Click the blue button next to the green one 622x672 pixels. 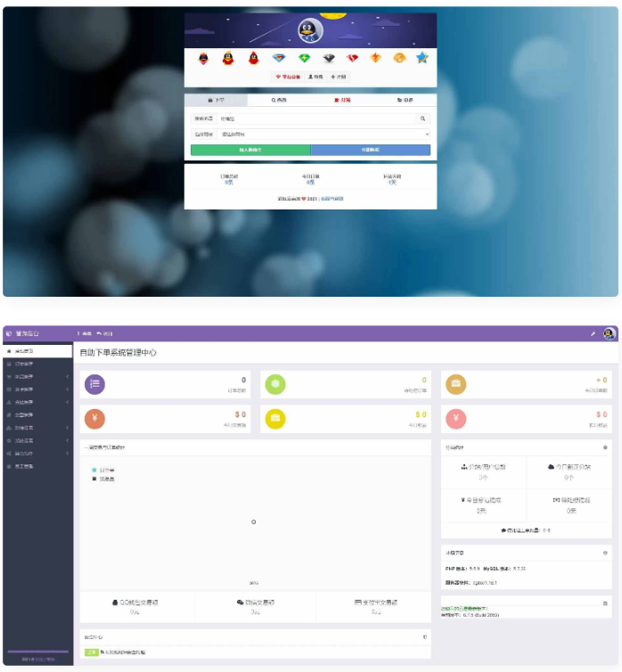pyautogui.click(x=370, y=150)
